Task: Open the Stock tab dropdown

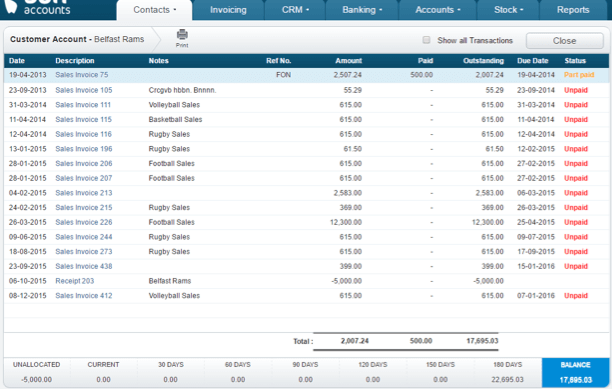Action: coord(508,10)
